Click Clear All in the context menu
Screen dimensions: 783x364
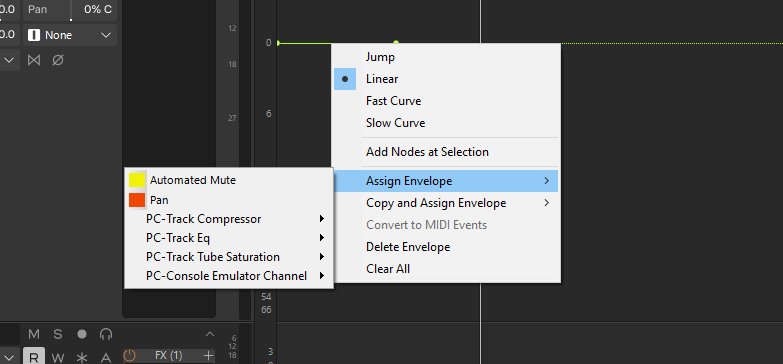[446, 269]
